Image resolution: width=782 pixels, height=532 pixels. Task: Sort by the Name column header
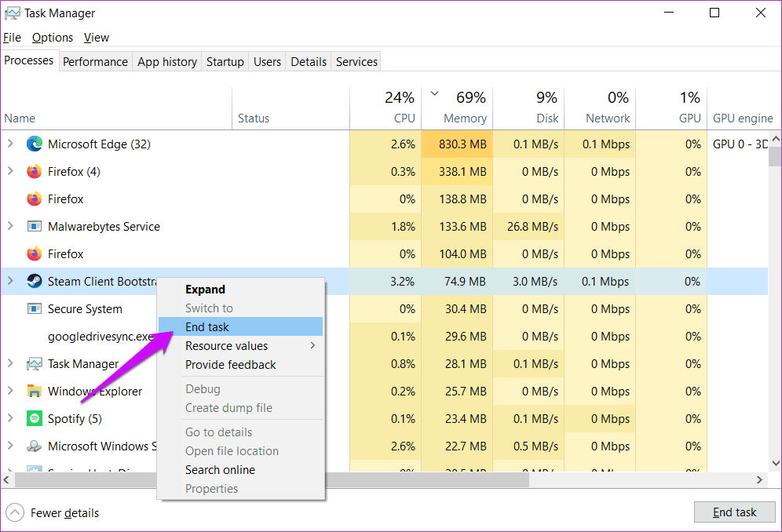pyautogui.click(x=116, y=109)
